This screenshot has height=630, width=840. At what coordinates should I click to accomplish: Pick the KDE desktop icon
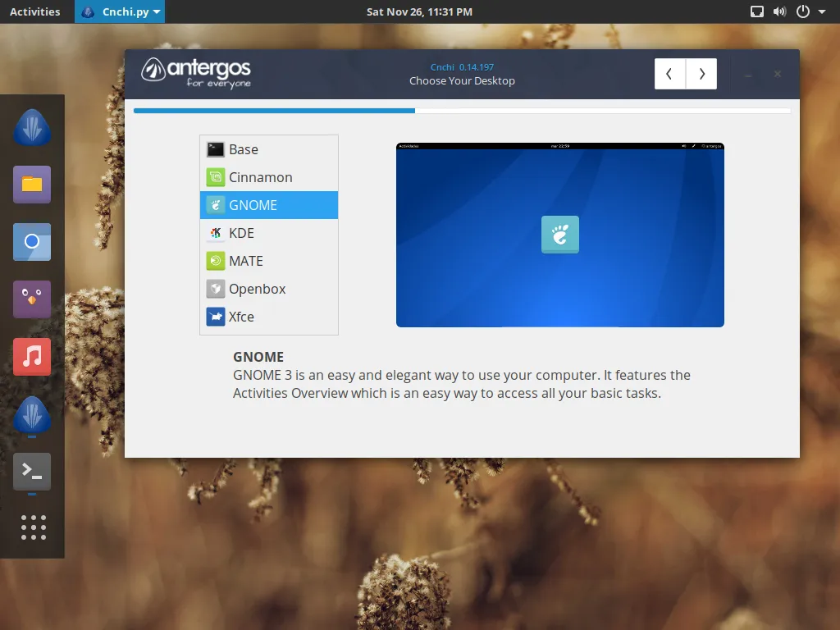[216, 233]
